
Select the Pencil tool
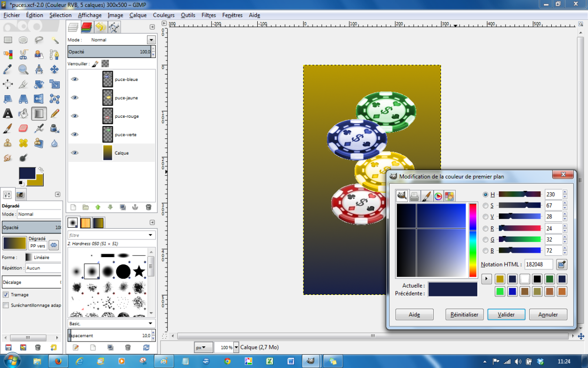tap(55, 114)
